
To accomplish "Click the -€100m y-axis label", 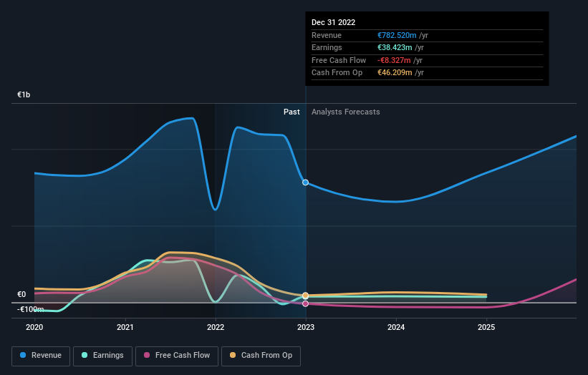I will [x=30, y=309].
